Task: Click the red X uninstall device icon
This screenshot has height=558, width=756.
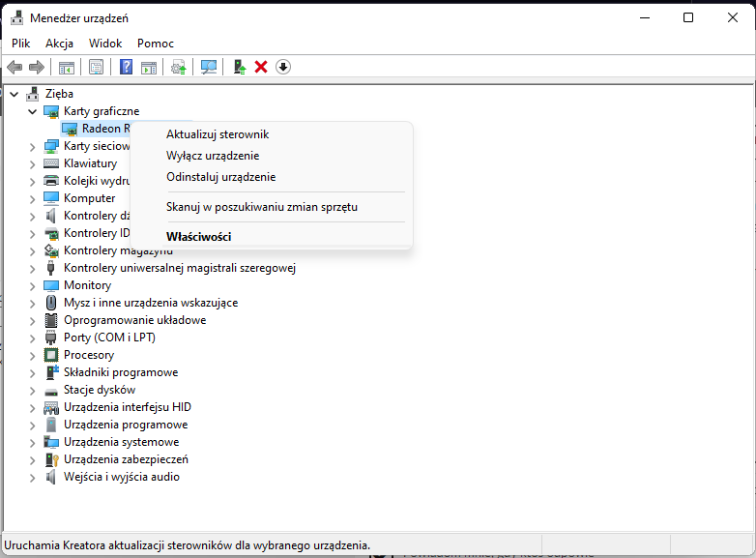Action: pyautogui.click(x=261, y=67)
